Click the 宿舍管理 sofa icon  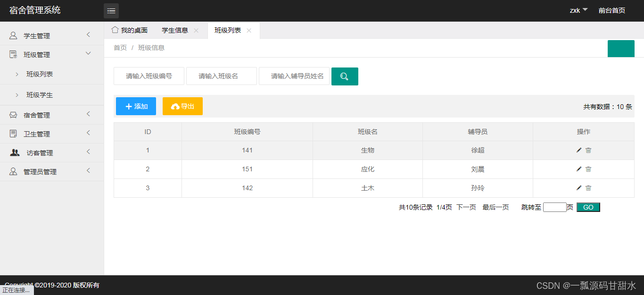tap(13, 115)
